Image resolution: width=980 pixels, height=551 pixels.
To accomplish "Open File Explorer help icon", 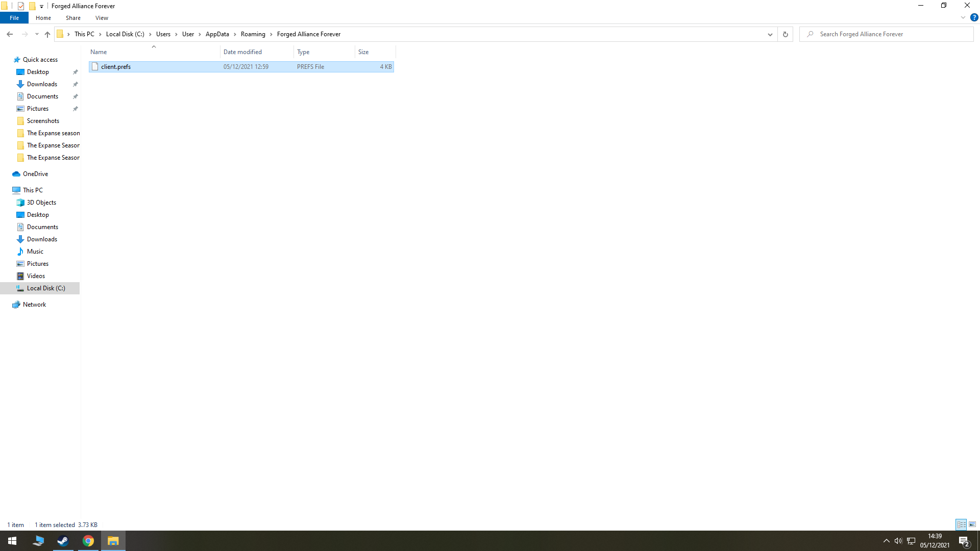I will (974, 17).
